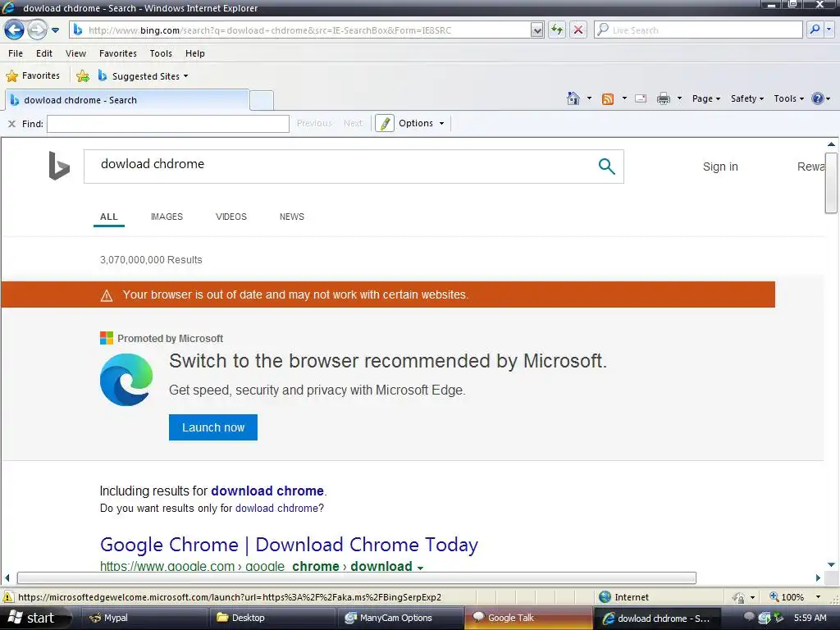Image resolution: width=840 pixels, height=630 pixels.
Task: Open the Help menu
Action: point(195,53)
